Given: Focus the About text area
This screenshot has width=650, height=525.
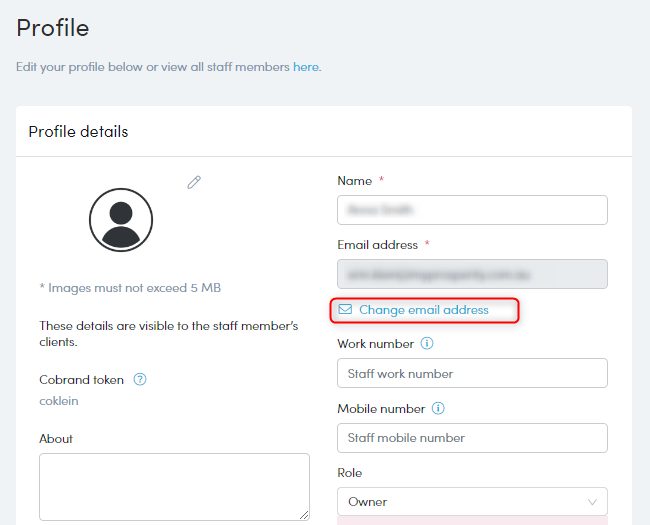Looking at the screenshot, I should (174, 486).
